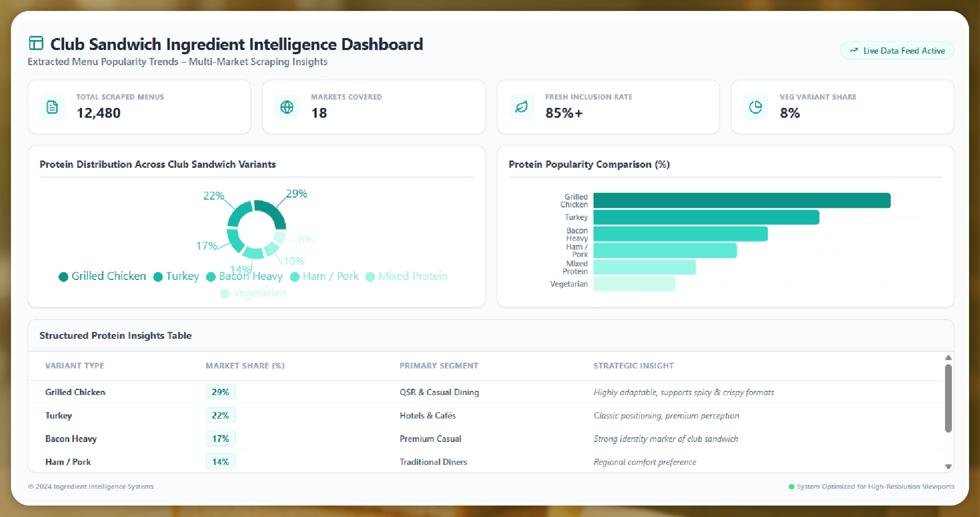The width and height of the screenshot is (980, 517).
Task: Click the pie chart icon in Veg Variant Share
Action: click(x=755, y=107)
